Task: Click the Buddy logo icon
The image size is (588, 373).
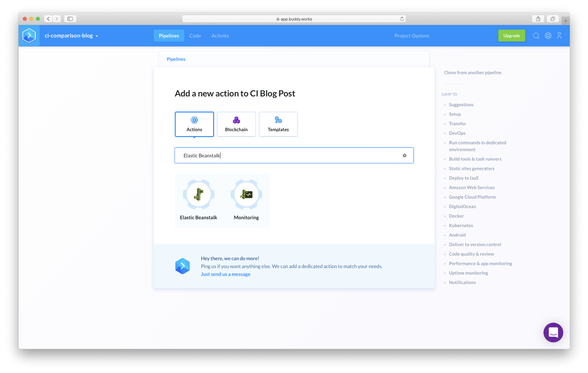Action: pyautogui.click(x=29, y=36)
